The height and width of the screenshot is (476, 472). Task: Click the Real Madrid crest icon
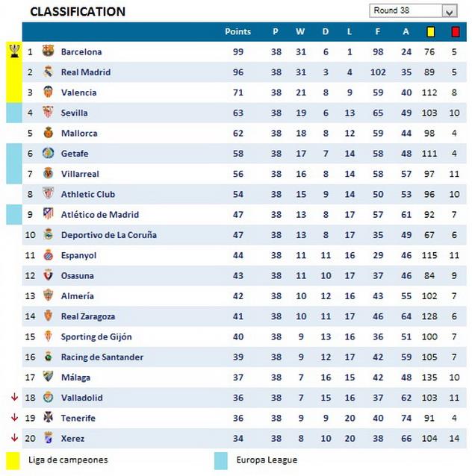(x=49, y=72)
